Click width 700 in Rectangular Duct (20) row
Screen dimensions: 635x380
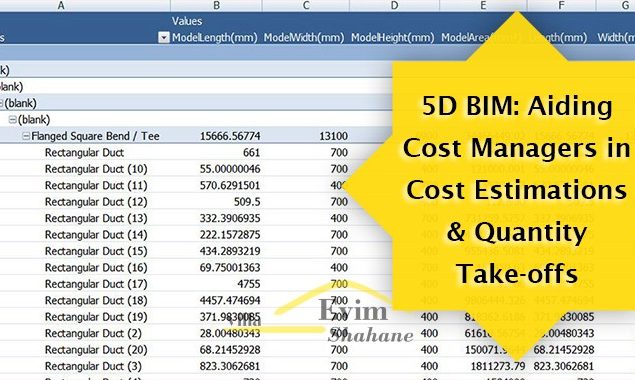pos(339,350)
